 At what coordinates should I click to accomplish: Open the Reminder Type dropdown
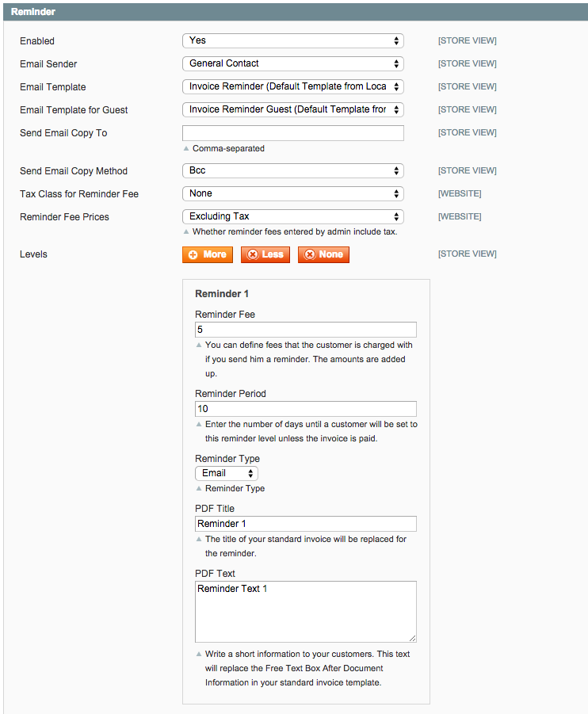227,473
